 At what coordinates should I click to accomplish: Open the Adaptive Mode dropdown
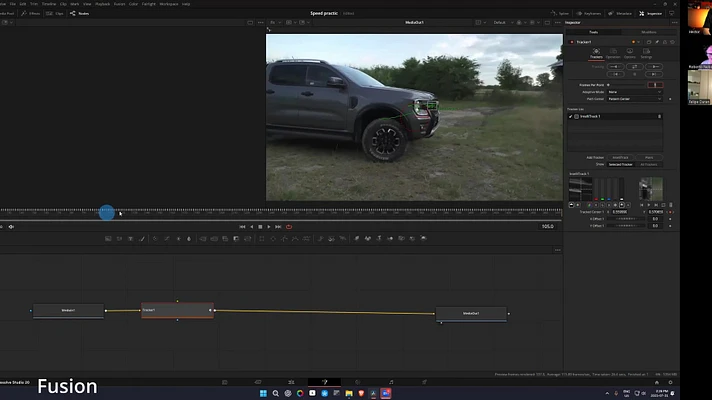(x=634, y=92)
